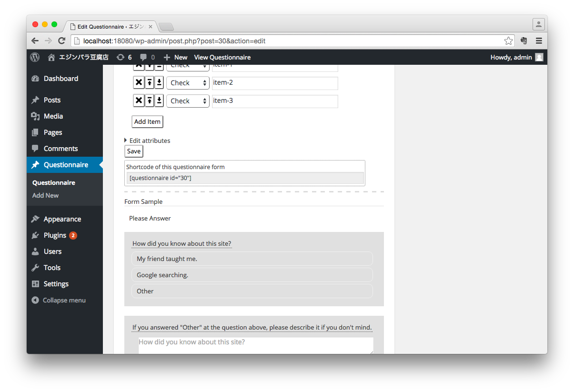This screenshot has width=574, height=392.
Task: Click the item-3 text field
Action: pyautogui.click(x=275, y=101)
